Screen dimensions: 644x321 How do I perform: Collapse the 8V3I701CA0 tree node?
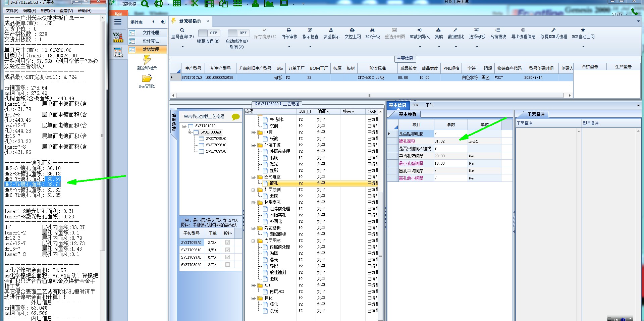click(x=184, y=126)
